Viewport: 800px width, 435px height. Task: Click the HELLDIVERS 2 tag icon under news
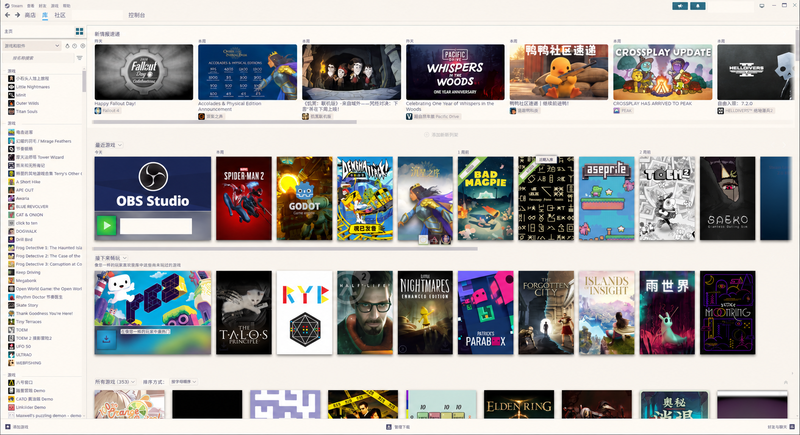click(x=720, y=111)
